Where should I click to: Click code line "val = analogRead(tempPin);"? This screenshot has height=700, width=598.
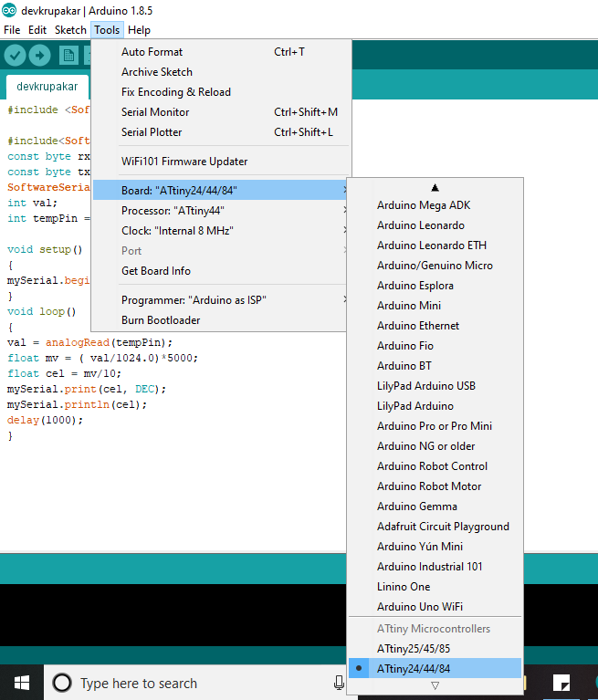89,342
